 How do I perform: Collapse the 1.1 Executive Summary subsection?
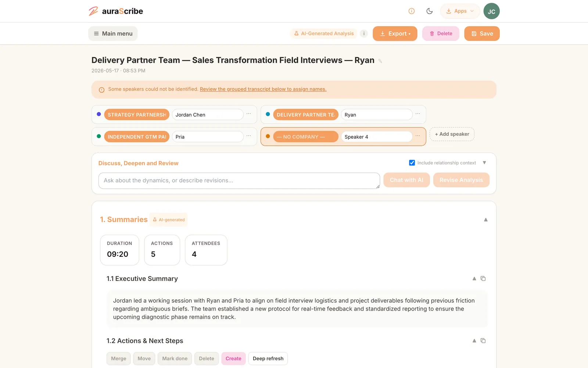(x=474, y=279)
